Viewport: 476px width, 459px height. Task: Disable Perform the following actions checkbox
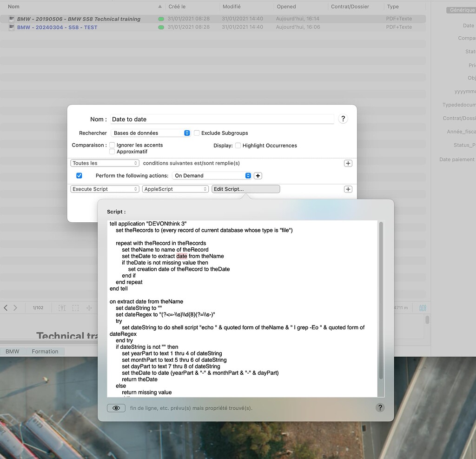point(79,175)
